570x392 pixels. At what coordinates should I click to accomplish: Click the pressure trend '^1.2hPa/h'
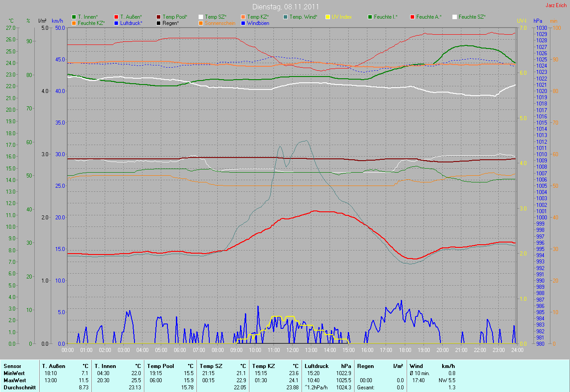316,388
